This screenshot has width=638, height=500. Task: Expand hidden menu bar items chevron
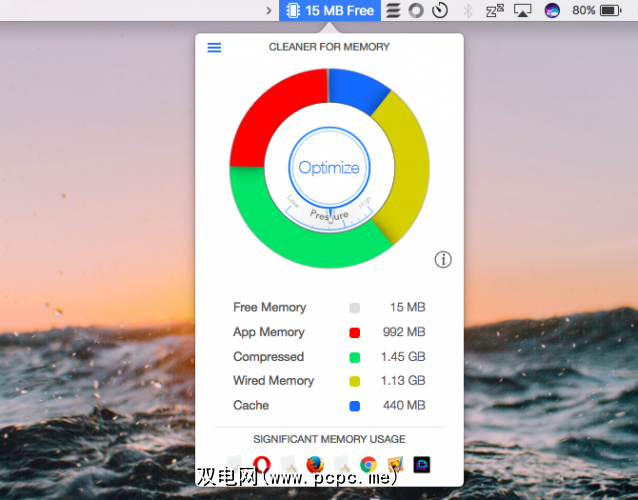point(268,11)
